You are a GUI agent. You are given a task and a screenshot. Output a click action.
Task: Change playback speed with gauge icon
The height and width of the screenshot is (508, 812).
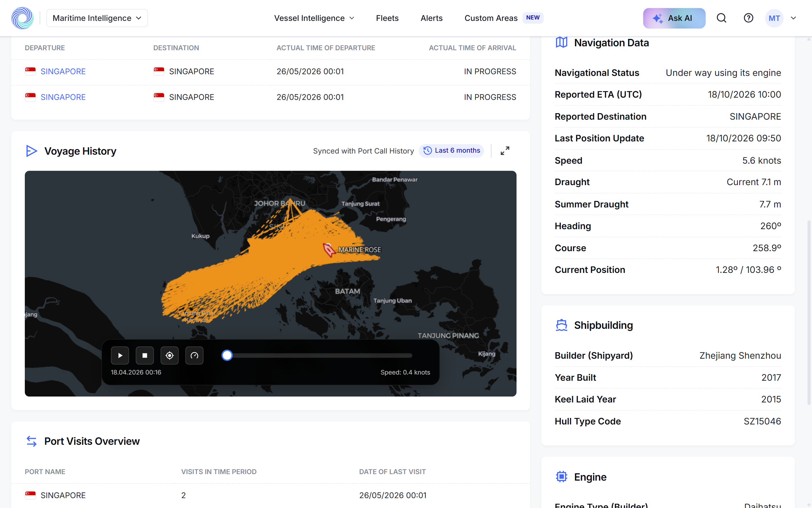(x=195, y=356)
